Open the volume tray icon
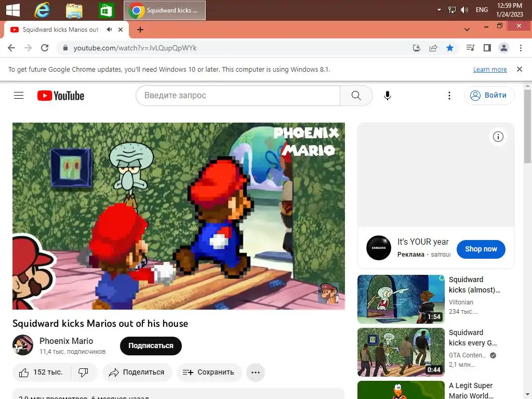This screenshot has width=532, height=399. (x=464, y=10)
